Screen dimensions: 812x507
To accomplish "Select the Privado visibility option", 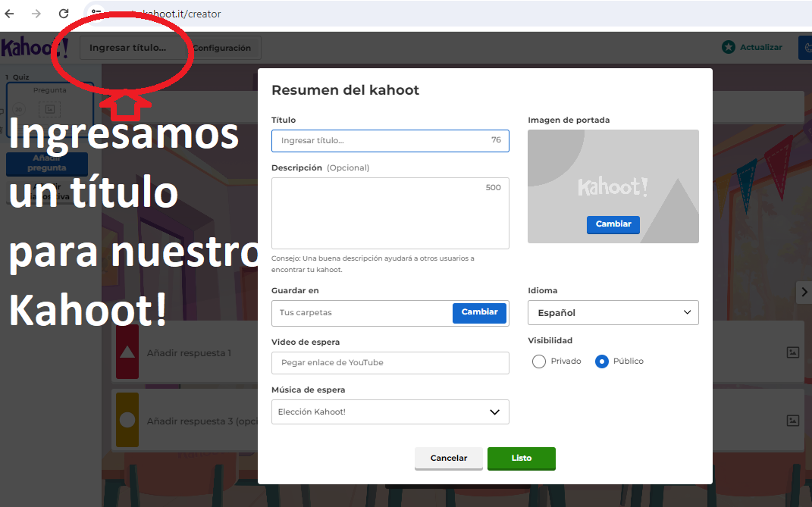I will coord(538,361).
